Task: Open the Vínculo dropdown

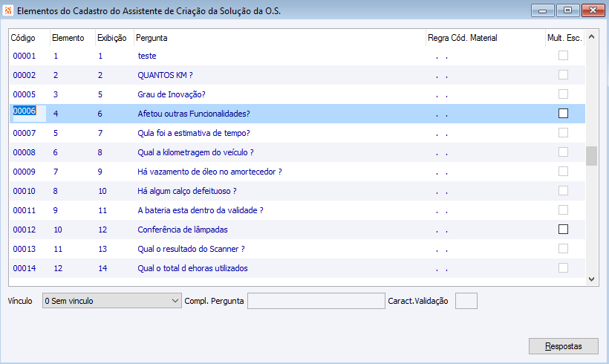Action: point(112,301)
